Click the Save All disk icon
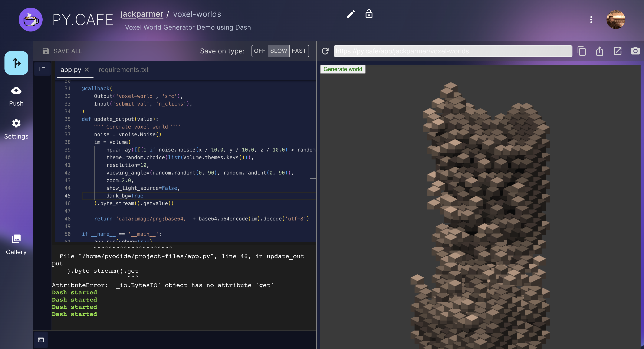 point(46,51)
